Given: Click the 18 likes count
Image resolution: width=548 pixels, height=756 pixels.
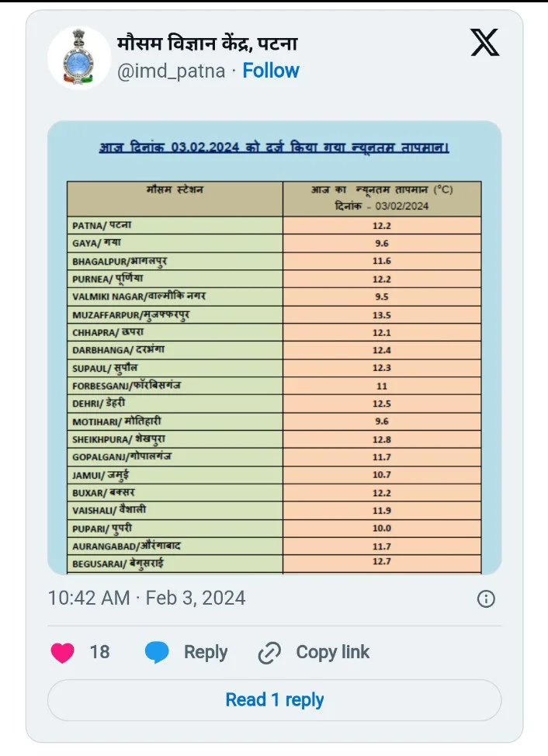Looking at the screenshot, I should [100, 653].
